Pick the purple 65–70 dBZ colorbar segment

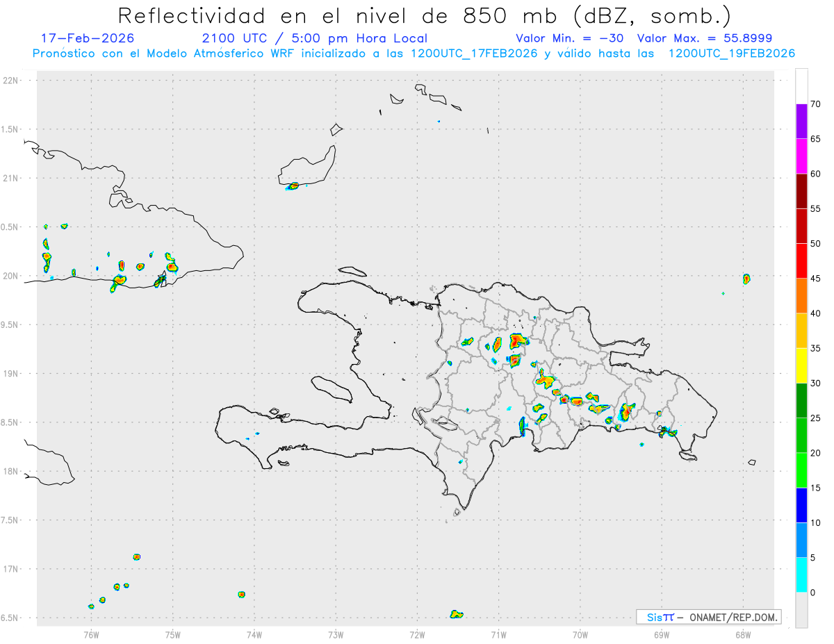point(801,122)
